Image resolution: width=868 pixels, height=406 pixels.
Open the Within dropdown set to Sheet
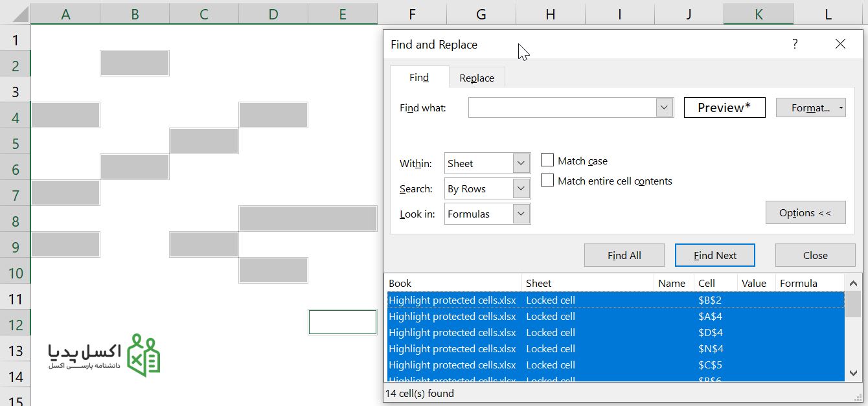pyautogui.click(x=521, y=163)
